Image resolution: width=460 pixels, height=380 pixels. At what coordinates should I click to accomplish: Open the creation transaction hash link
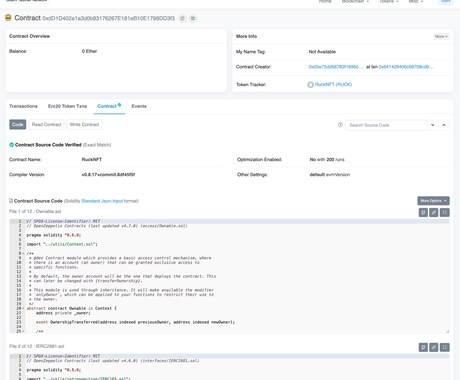pyautogui.click(x=406, y=67)
